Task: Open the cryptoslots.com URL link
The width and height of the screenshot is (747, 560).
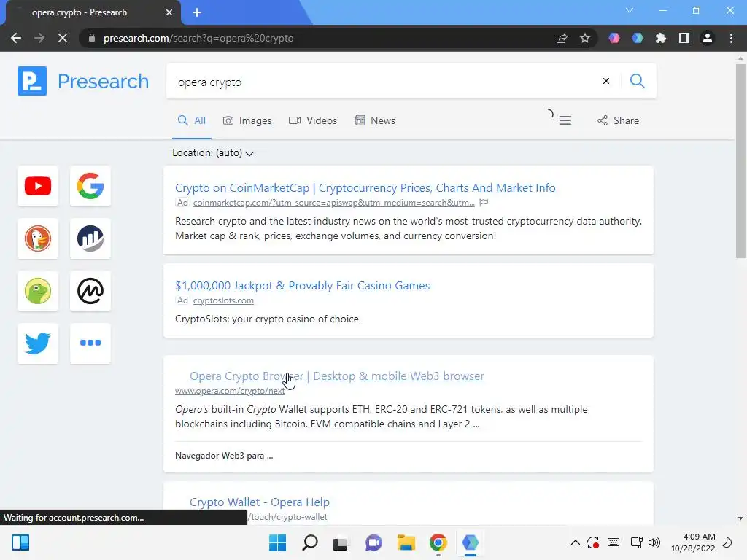Action: click(x=223, y=300)
